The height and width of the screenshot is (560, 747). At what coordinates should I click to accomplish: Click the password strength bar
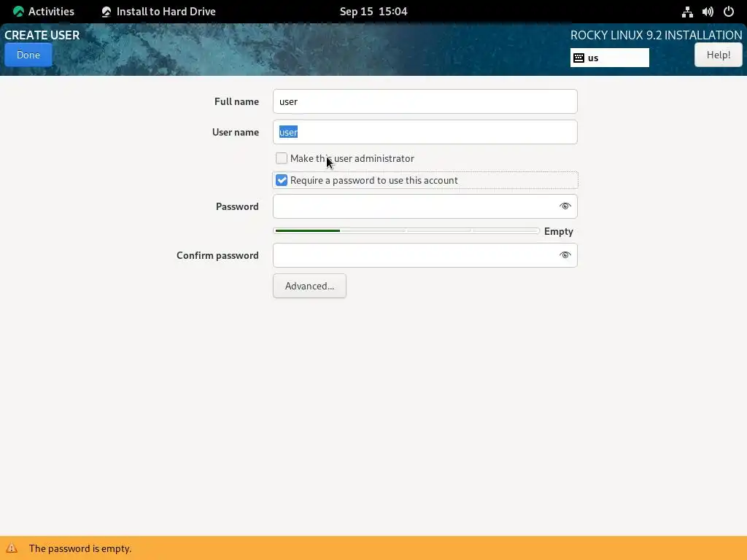pos(406,231)
